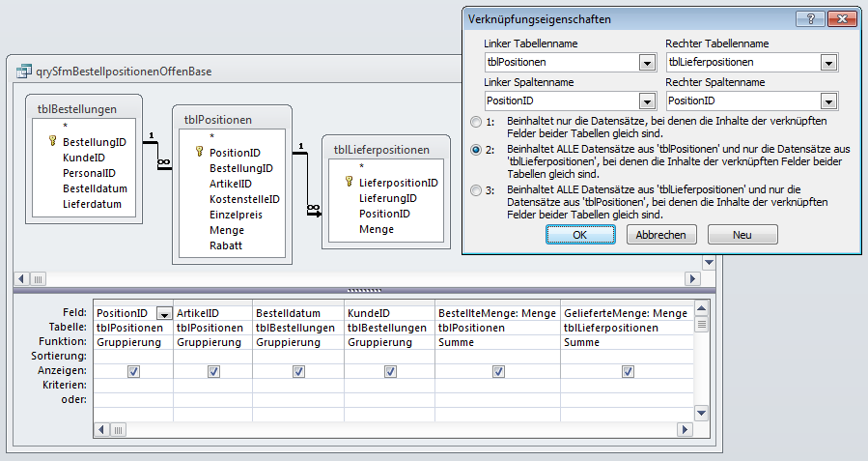
Task: Click the Abbrechen button
Action: 661,235
